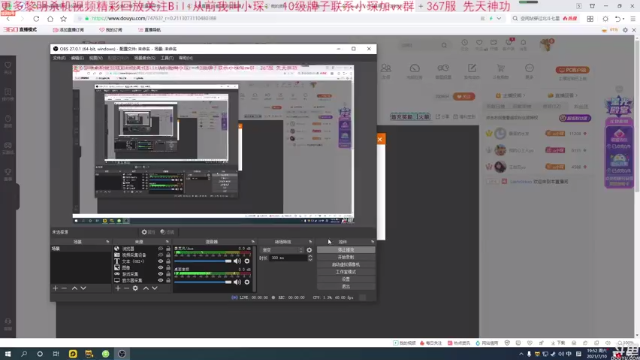The height and width of the screenshot is (360, 640).
Task: Open taskbar search magnifier
Action: (x=24, y=354)
